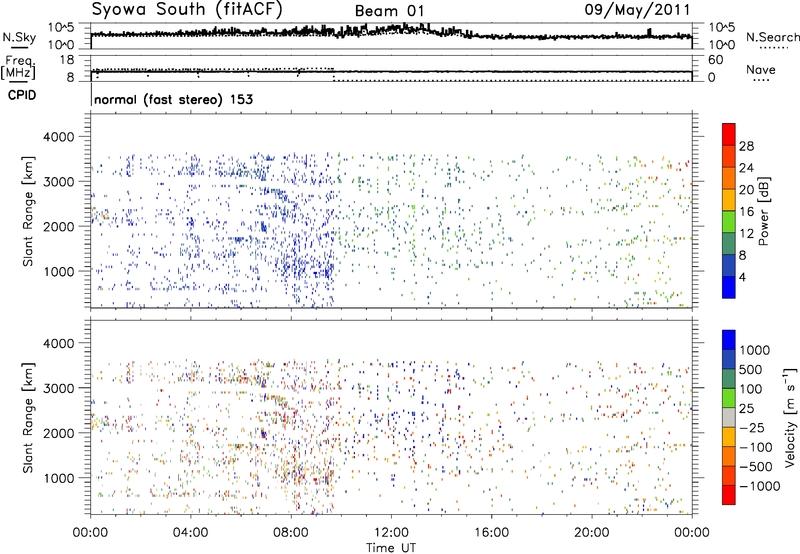Click the yellow-orange 16 dB power swatch
This screenshot has height=554, width=800.
[729, 199]
